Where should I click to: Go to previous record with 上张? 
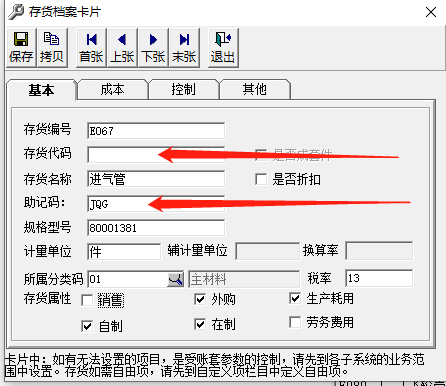tap(122, 48)
